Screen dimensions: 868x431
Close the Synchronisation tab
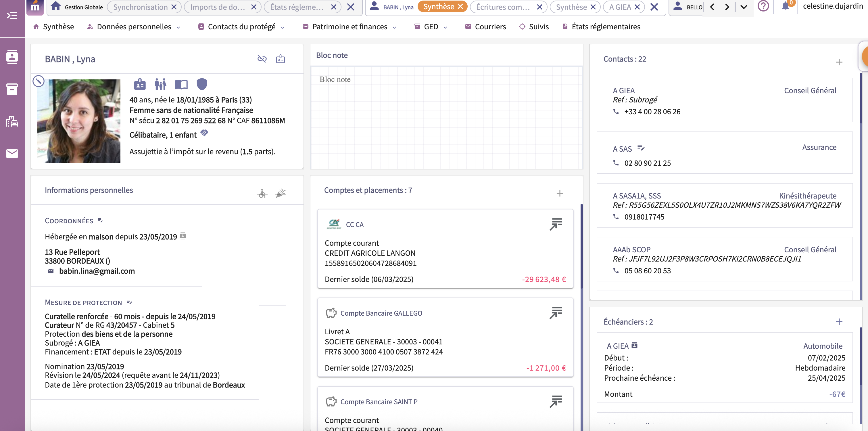click(x=174, y=7)
